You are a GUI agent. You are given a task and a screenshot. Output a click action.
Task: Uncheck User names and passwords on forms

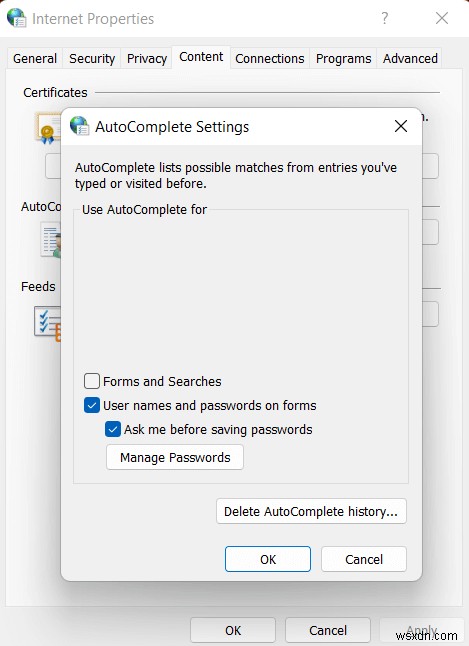click(91, 405)
